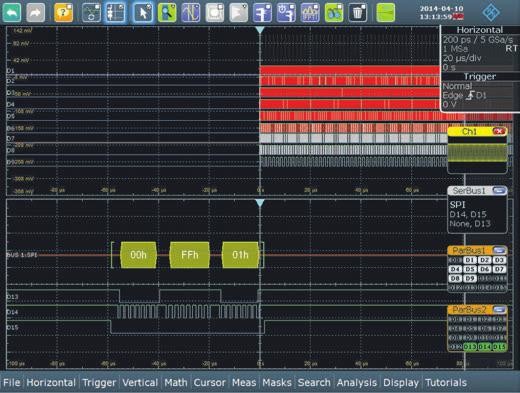
Task: Open the Display menu
Action: click(x=401, y=382)
